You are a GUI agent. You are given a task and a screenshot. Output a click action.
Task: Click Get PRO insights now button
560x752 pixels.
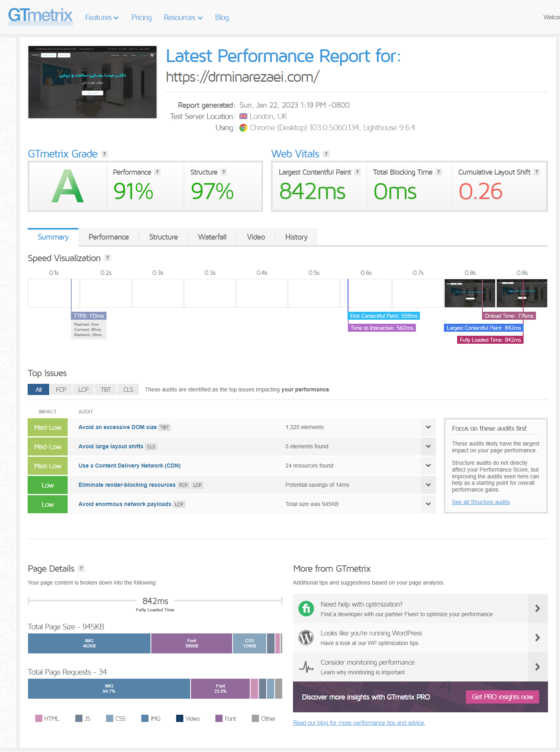point(502,697)
